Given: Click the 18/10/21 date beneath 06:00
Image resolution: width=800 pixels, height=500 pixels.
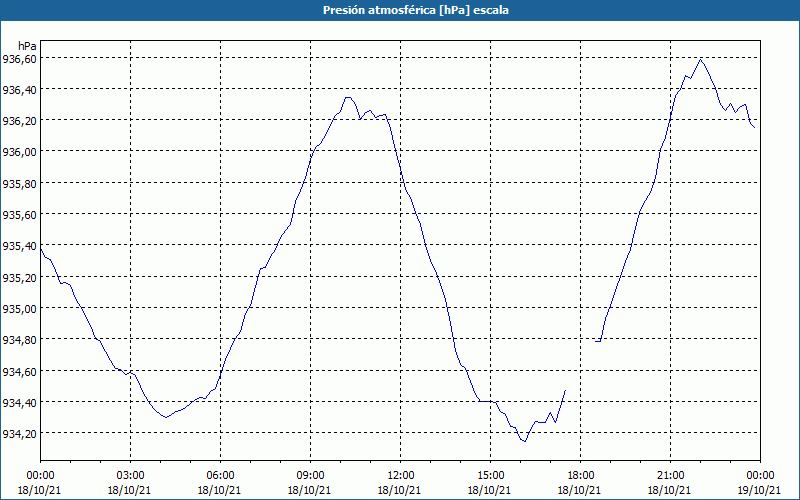Looking at the screenshot, I should coord(220,490).
